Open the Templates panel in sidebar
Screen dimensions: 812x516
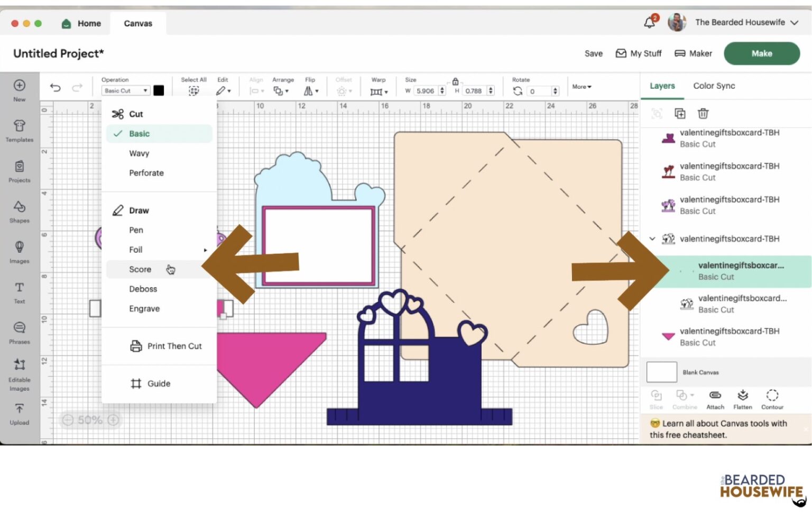[20, 130]
